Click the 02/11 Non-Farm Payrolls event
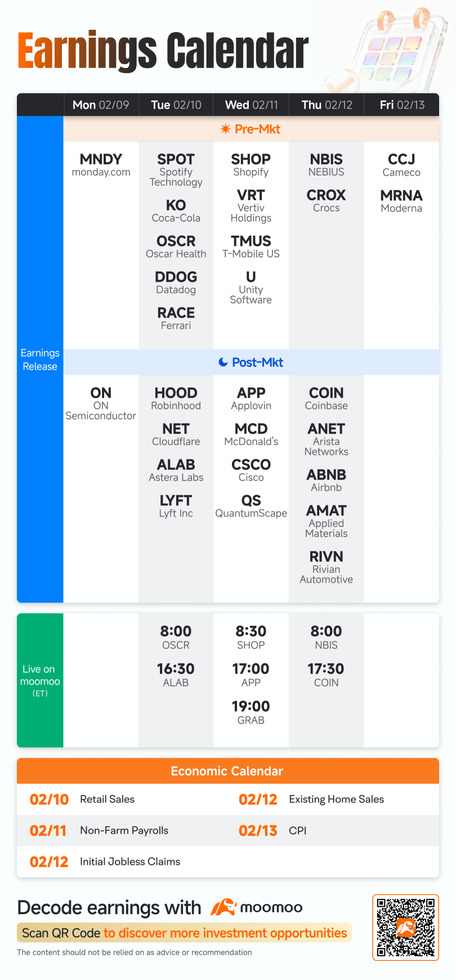456x980 pixels. coord(99,830)
